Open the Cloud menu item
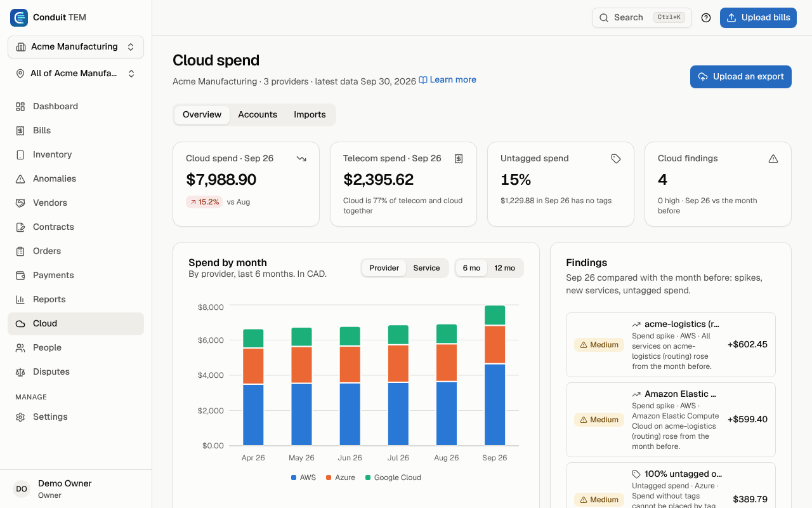The width and height of the screenshot is (812, 508). [x=76, y=324]
